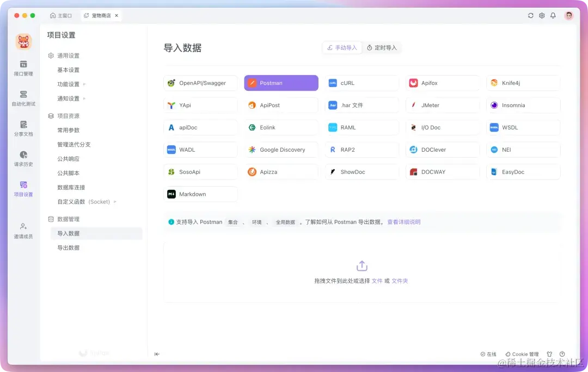Click the theme shirt icon bottom right
Screen dimensions: 588x372
[550, 354]
